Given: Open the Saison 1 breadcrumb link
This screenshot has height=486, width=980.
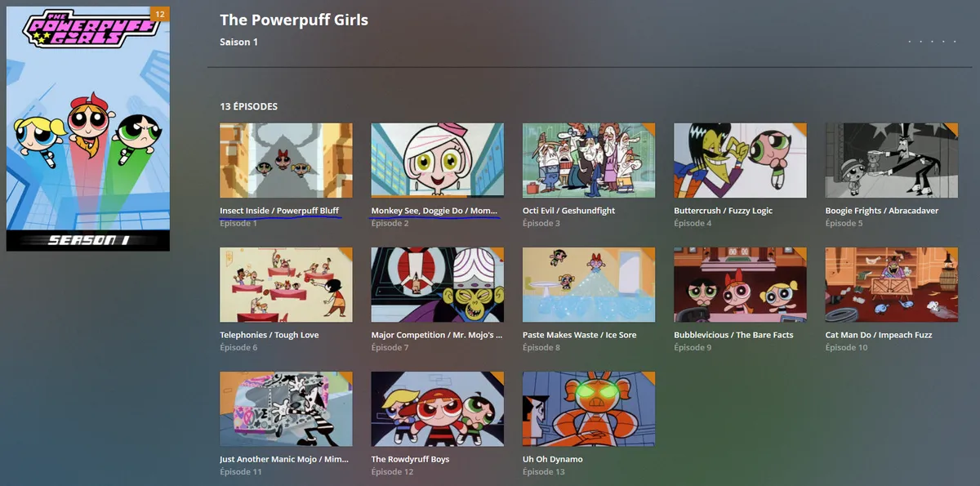Looking at the screenshot, I should click(238, 42).
